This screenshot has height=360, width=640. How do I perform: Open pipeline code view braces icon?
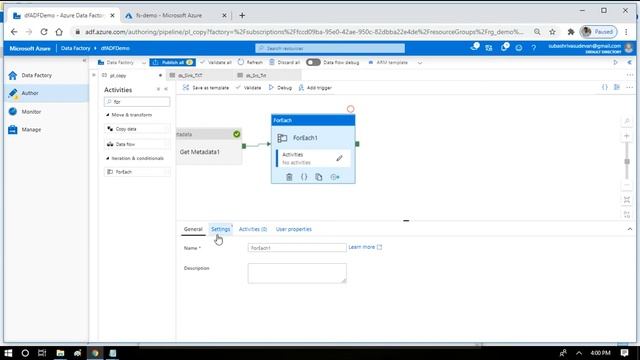click(604, 87)
